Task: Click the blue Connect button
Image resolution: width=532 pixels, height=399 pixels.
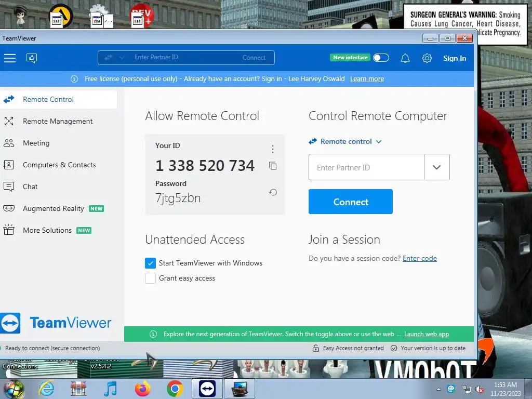Action: (x=351, y=202)
